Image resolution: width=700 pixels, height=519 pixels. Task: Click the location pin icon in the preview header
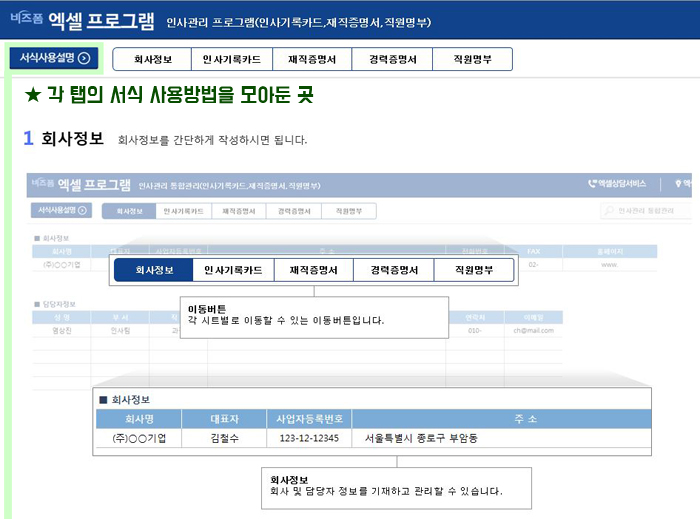point(678,183)
